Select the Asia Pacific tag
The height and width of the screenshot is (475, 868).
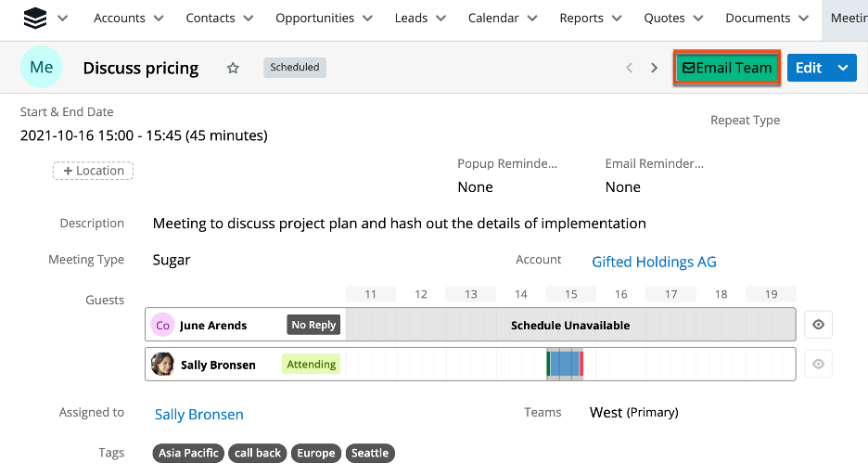(188, 453)
